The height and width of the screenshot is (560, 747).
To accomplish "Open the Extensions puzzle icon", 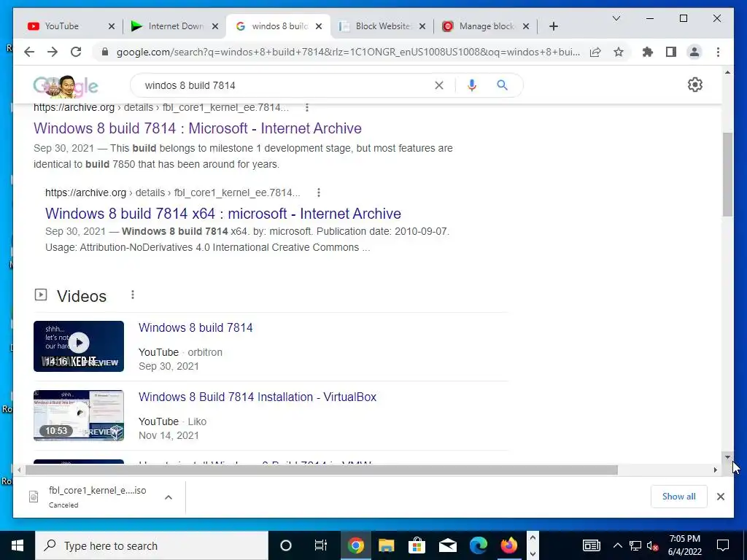I will (648, 52).
